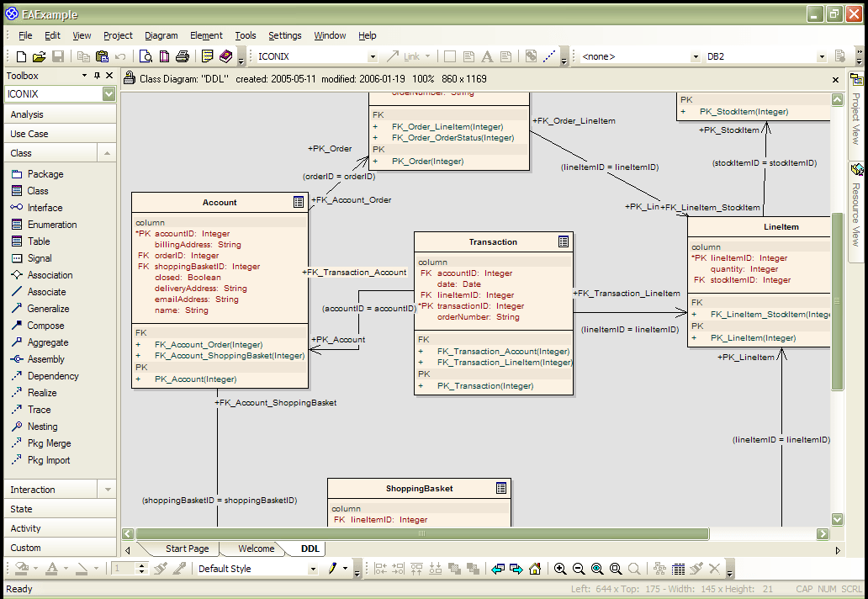
Task: Open the DB2 database type dropdown
Action: (x=822, y=56)
